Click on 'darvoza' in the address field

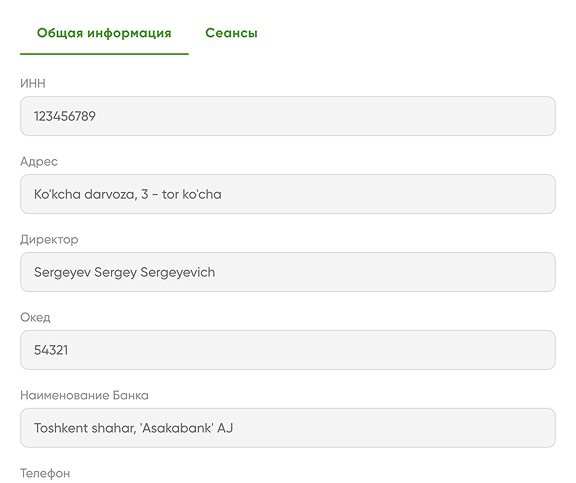tap(111, 194)
